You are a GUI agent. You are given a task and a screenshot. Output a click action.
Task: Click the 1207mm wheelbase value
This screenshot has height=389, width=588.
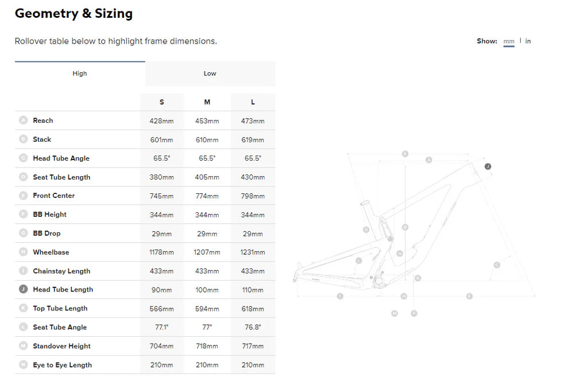pos(207,252)
